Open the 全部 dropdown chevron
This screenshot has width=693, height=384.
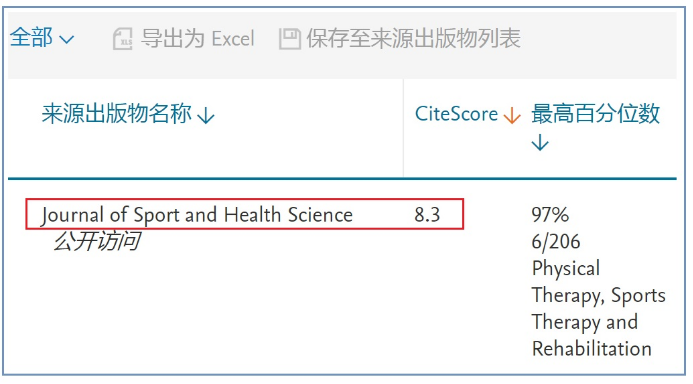[66, 40]
